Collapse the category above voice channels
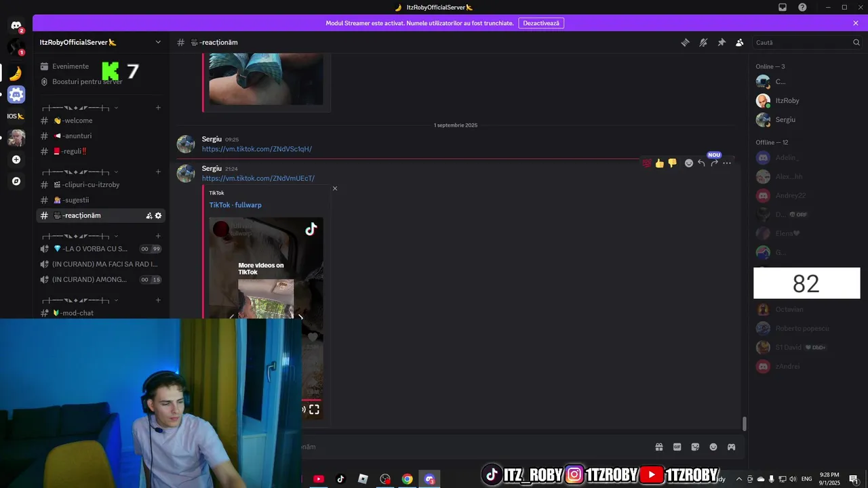This screenshot has height=488, width=868. [x=80, y=236]
